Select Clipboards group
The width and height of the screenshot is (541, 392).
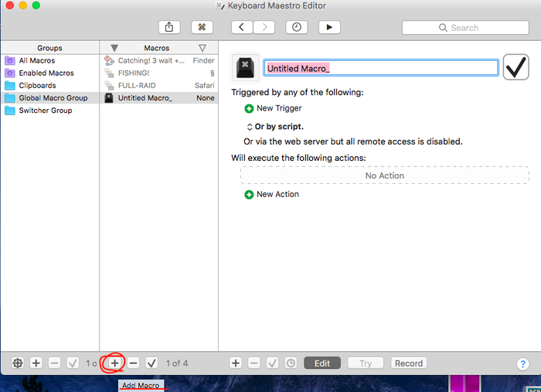click(x=49, y=86)
